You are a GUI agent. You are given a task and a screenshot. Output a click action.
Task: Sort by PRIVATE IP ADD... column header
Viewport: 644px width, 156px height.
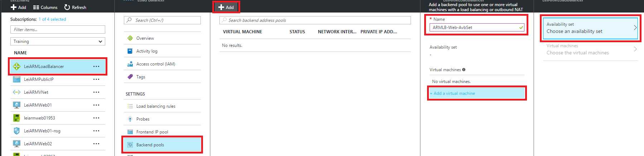tap(378, 32)
